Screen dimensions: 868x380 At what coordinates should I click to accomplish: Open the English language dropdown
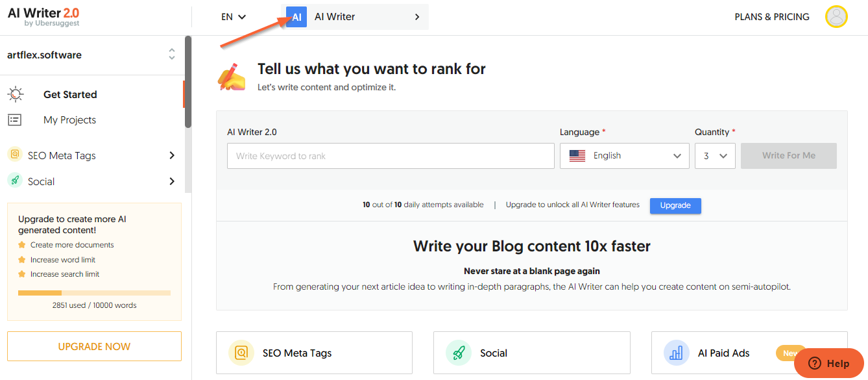coord(624,156)
